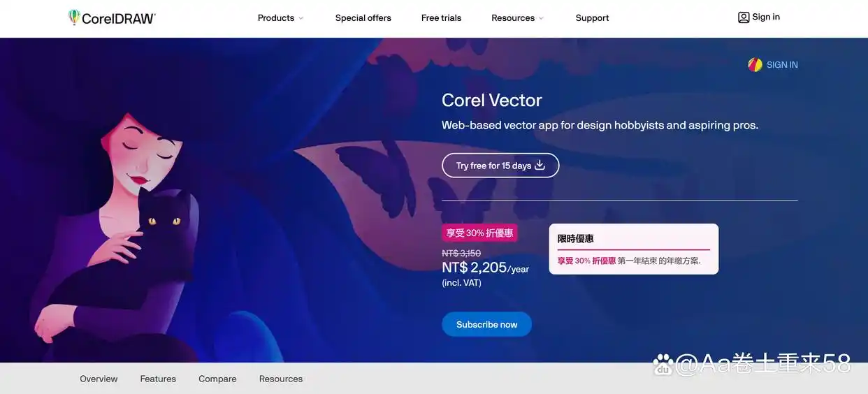The width and height of the screenshot is (868, 394).
Task: Click the blue SIGN IN link
Action: tap(782, 65)
